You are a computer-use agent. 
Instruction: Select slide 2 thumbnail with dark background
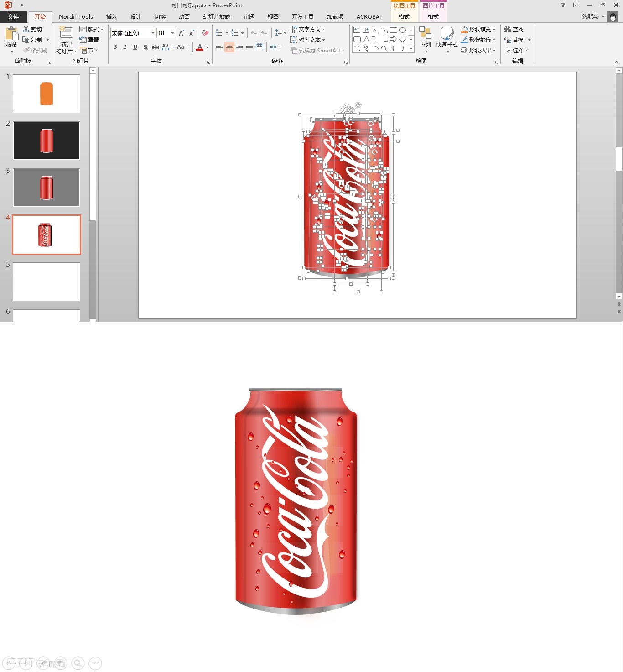click(x=47, y=141)
